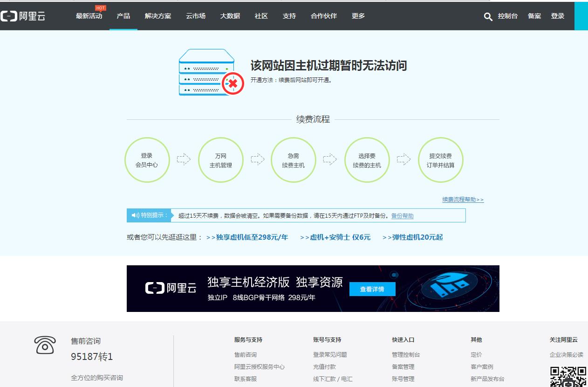Screen dimensions: 588x387
Task: Open 备案管理 footer link
Action: pyautogui.click(x=403, y=367)
